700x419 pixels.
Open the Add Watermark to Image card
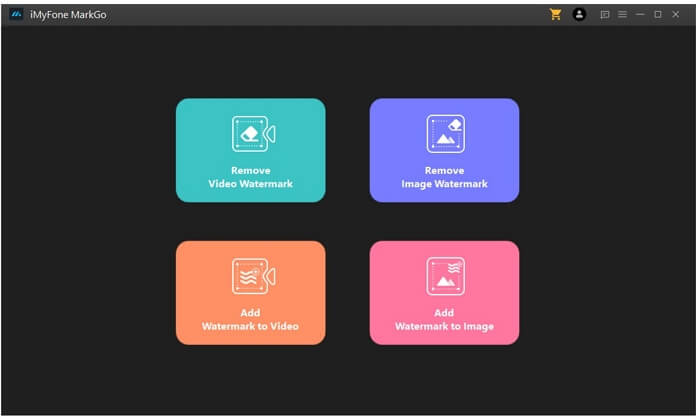(x=444, y=293)
